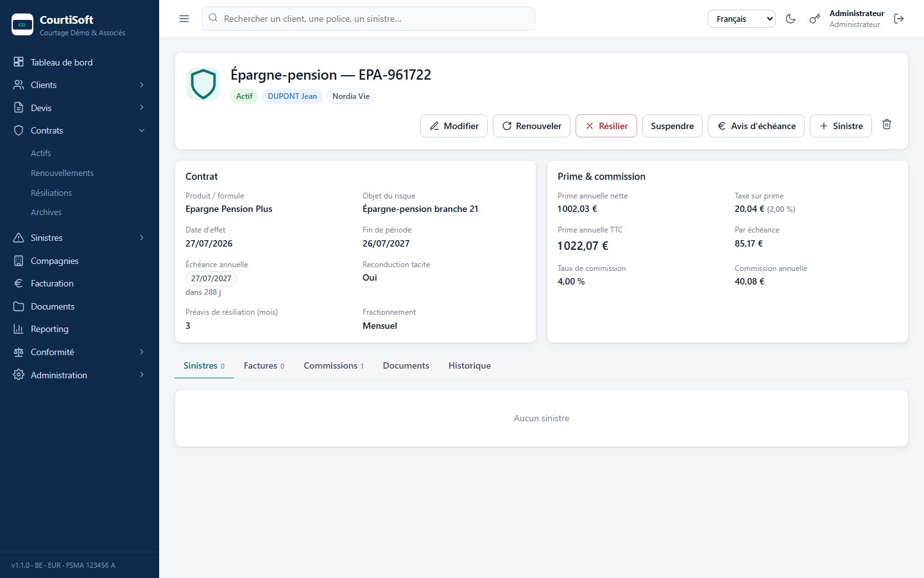Toggle dark mode moon icon

click(x=791, y=19)
